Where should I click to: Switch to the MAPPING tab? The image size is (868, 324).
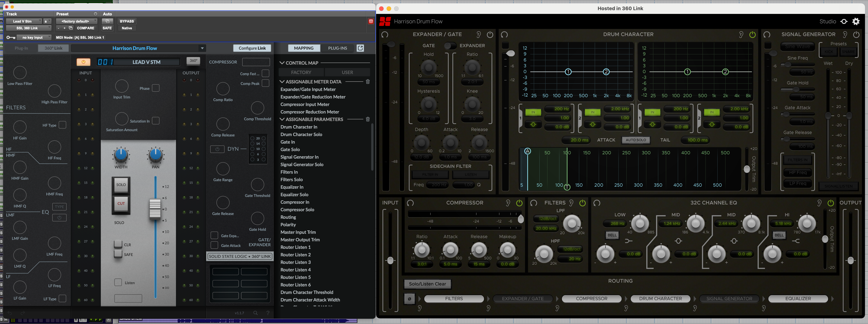pyautogui.click(x=304, y=48)
